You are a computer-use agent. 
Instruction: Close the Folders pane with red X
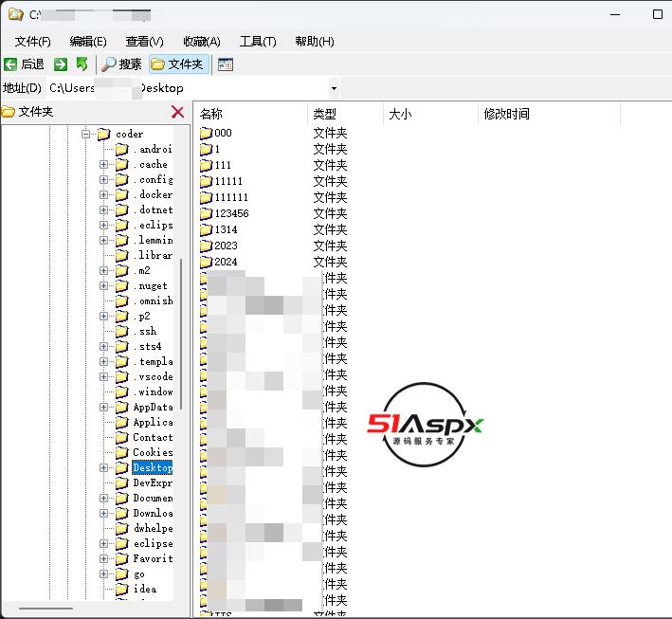[x=177, y=112]
